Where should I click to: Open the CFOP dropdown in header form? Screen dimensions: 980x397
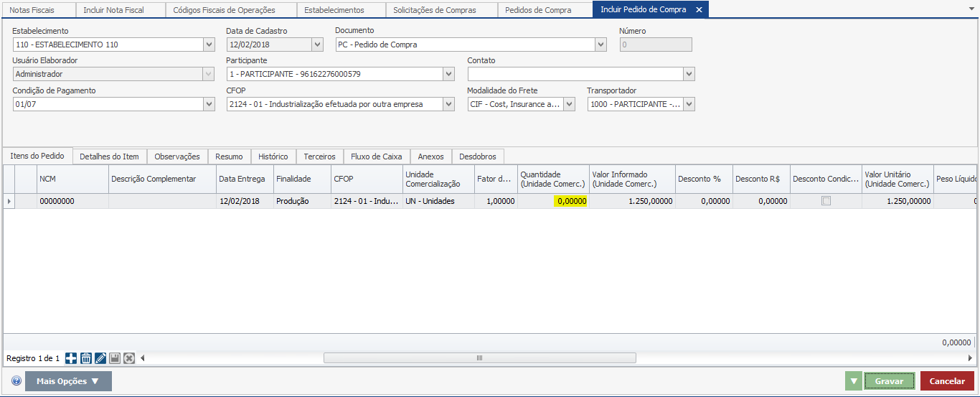click(448, 104)
